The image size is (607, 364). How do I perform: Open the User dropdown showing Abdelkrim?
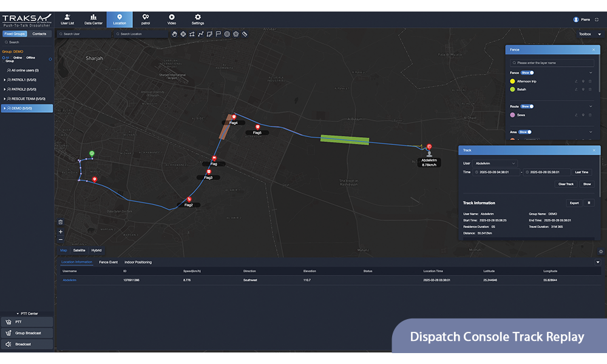tap(496, 163)
